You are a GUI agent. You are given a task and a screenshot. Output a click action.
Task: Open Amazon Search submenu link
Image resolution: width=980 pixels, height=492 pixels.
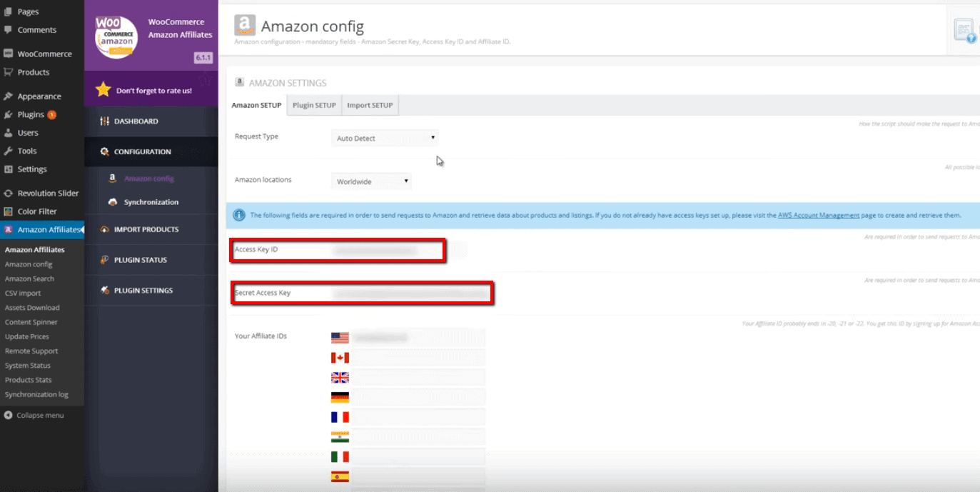[x=29, y=278]
